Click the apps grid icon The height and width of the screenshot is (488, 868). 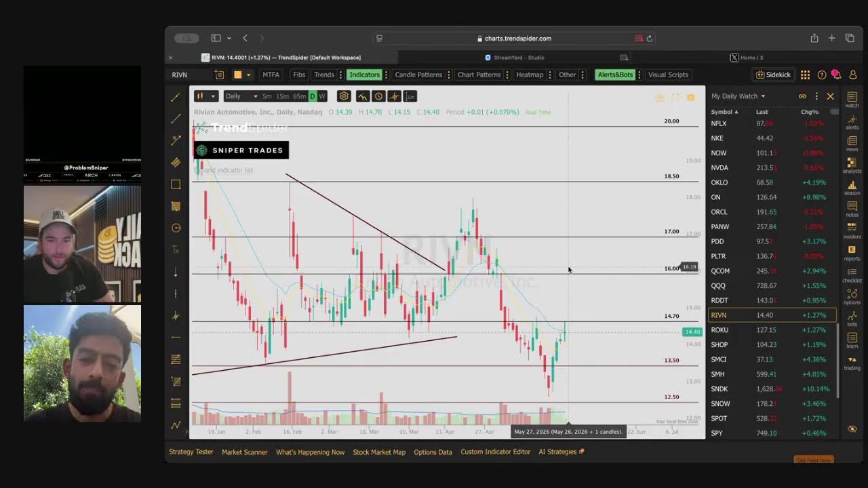pyautogui.click(x=805, y=75)
